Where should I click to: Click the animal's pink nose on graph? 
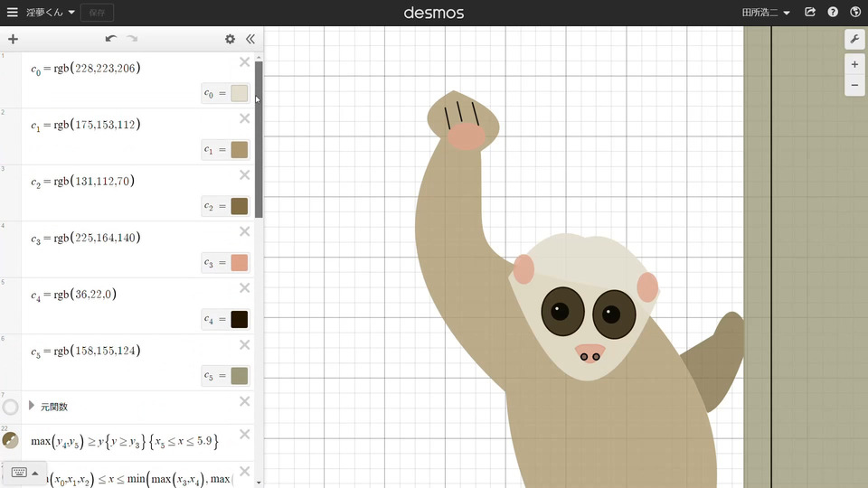(x=590, y=353)
